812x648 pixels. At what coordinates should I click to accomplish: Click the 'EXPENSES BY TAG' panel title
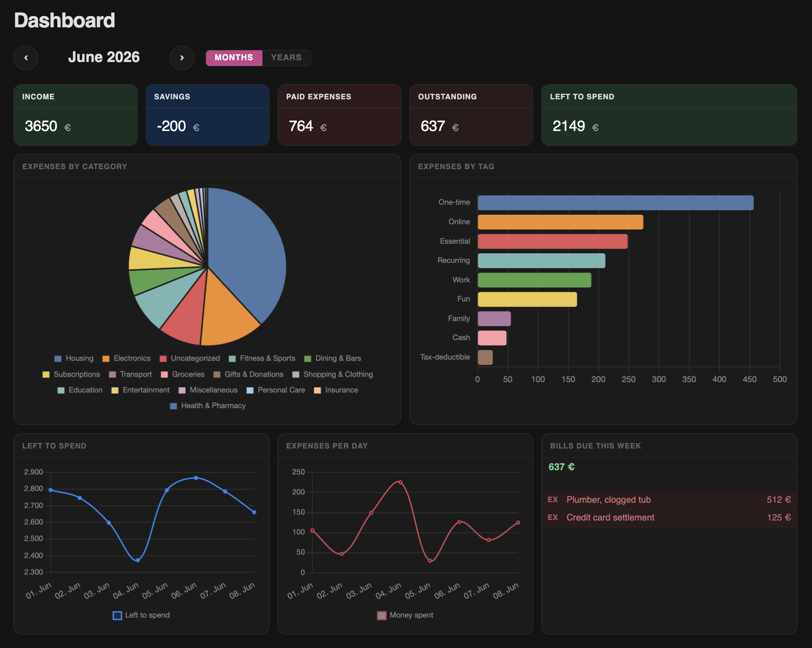(456, 167)
